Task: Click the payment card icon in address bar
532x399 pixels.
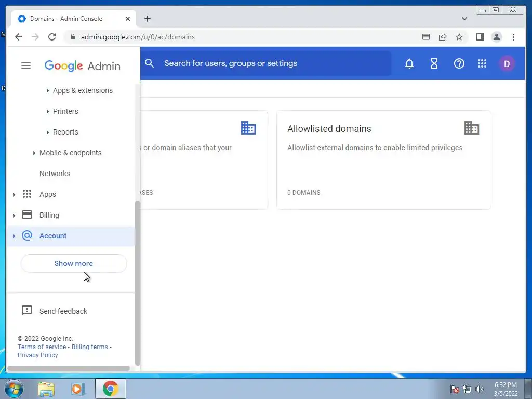Action: pos(426,37)
